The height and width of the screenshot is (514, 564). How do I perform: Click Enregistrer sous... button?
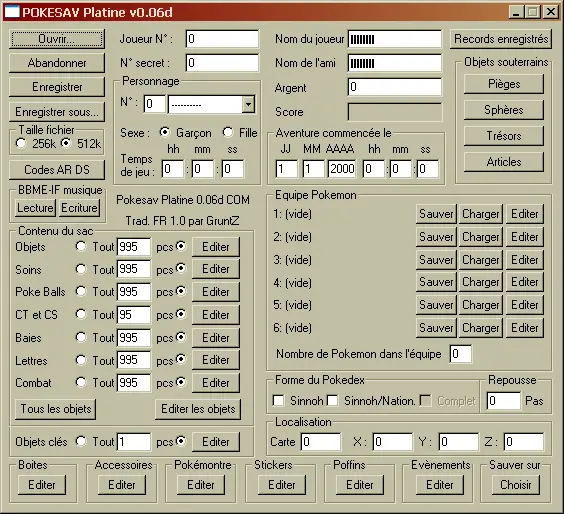[x=57, y=112]
